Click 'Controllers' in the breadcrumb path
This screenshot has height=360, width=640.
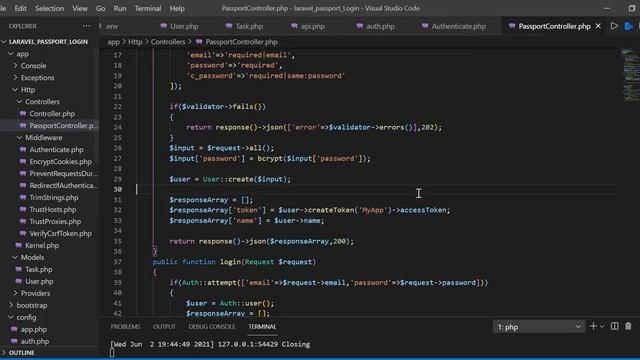tap(168, 42)
